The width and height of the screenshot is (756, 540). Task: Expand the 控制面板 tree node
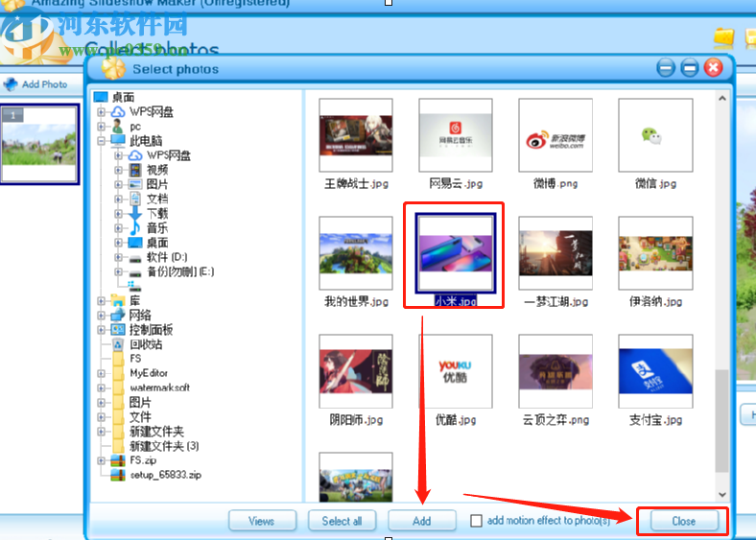pos(101,330)
